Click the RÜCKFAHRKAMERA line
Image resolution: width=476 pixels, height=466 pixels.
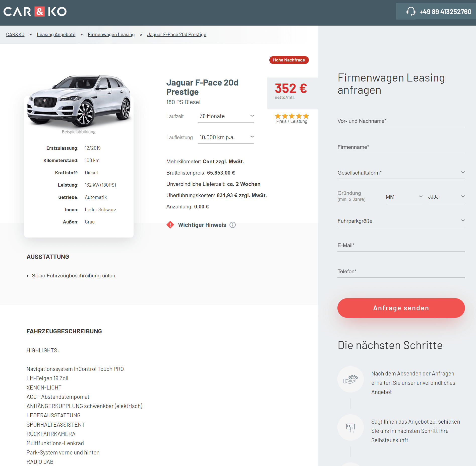(51, 434)
